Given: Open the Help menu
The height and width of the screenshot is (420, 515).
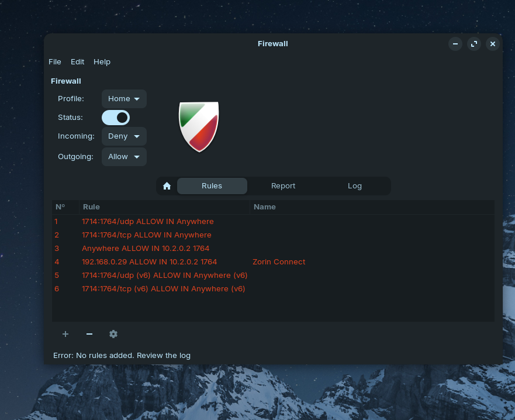Looking at the screenshot, I should click(x=102, y=62).
